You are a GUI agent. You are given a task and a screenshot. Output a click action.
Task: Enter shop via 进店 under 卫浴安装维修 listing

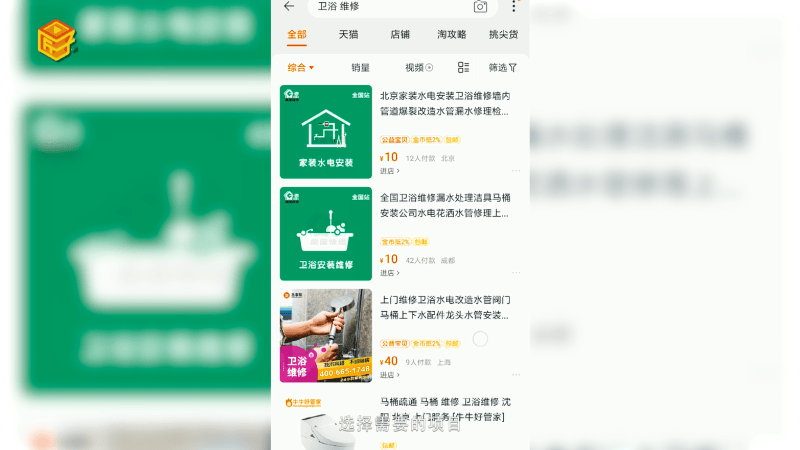click(389, 273)
